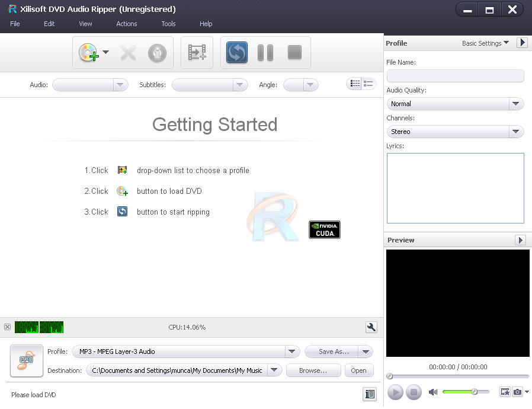This screenshot has width=532, height=409.
Task: Click the Stop toolbar icon
Action: tap(294, 53)
